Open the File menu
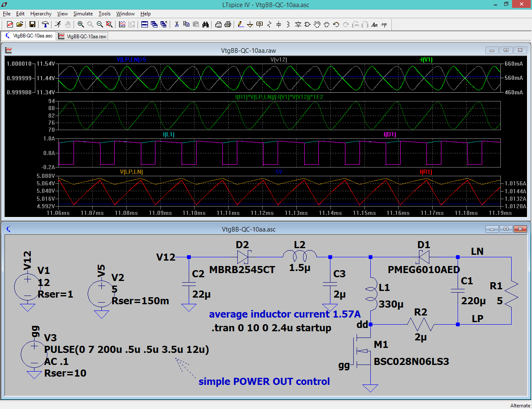This screenshot has width=532, height=409. point(7,14)
